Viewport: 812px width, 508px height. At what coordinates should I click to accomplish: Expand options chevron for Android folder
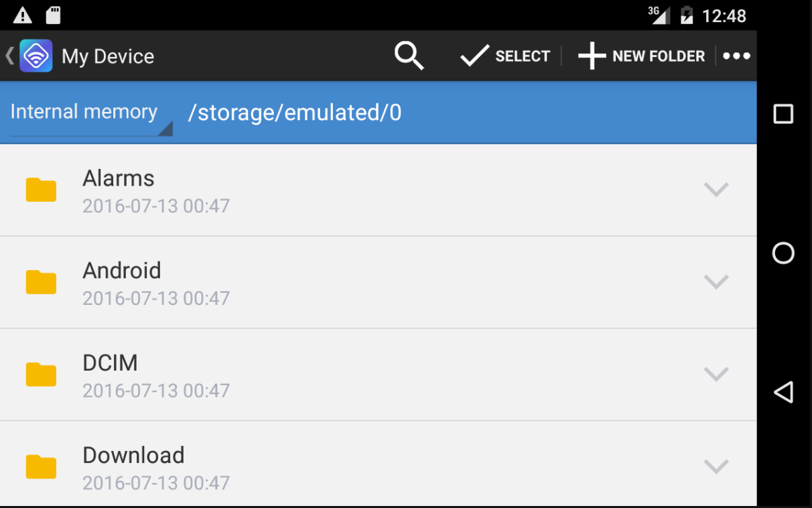(716, 282)
